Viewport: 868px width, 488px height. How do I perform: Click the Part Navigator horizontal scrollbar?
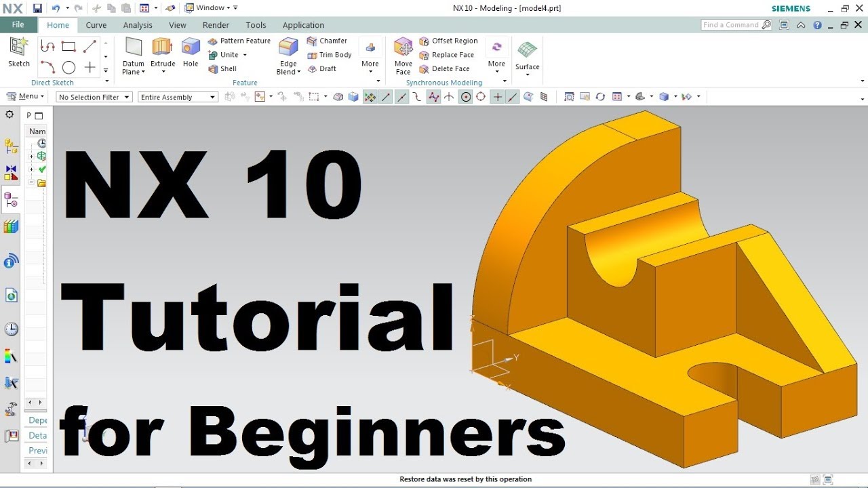[35, 402]
